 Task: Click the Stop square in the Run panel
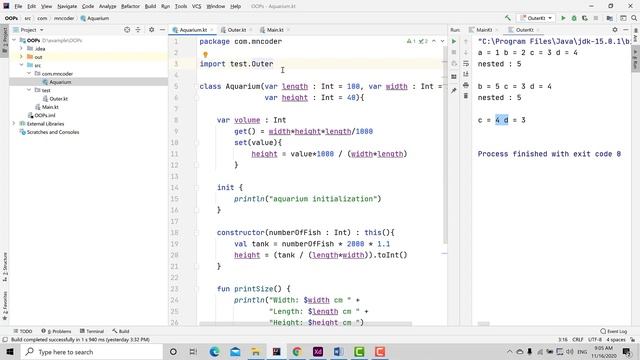(x=454, y=52)
